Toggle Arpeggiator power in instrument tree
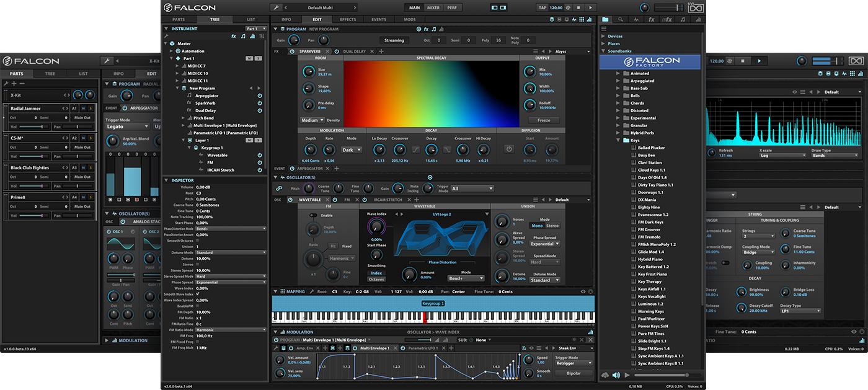 point(260,96)
